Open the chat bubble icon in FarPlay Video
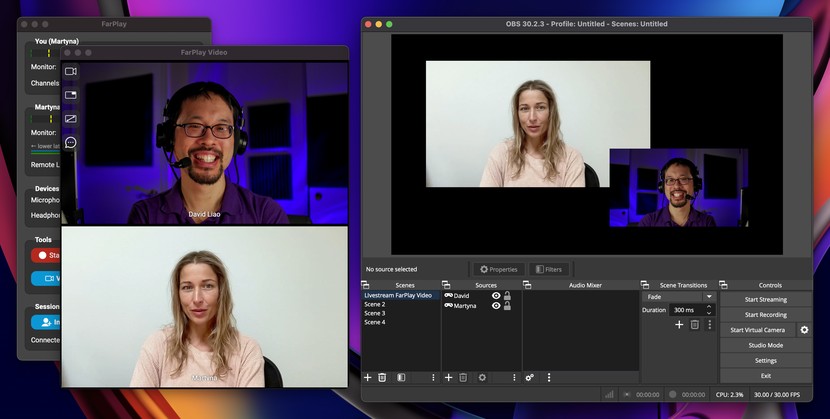Screen dimensions: 830x419 (71, 142)
